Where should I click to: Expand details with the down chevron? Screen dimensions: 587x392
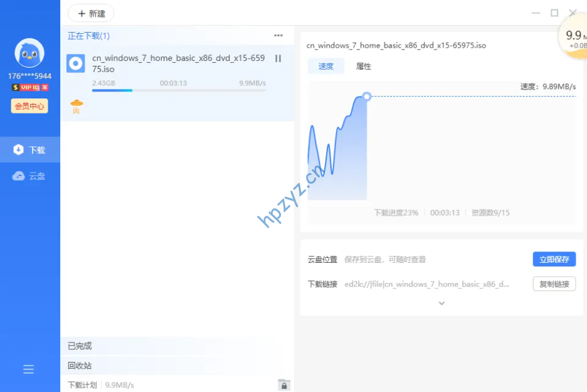pyautogui.click(x=442, y=303)
